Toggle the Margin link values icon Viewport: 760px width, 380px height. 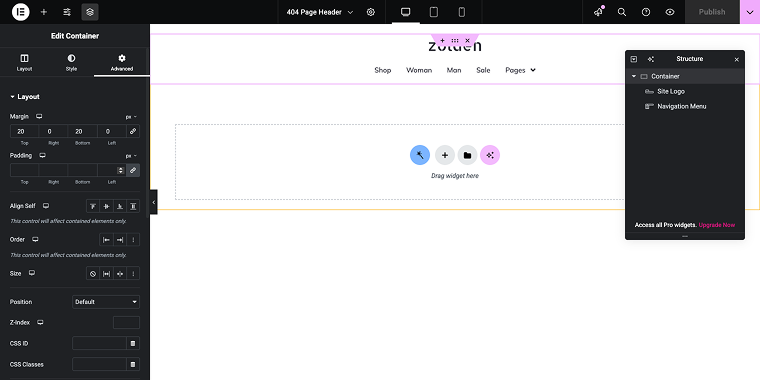[133, 131]
